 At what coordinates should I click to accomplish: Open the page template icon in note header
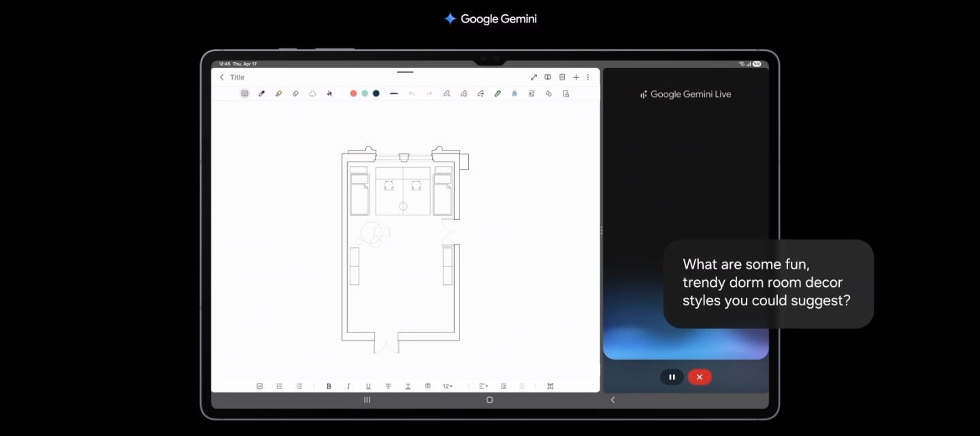(x=562, y=78)
